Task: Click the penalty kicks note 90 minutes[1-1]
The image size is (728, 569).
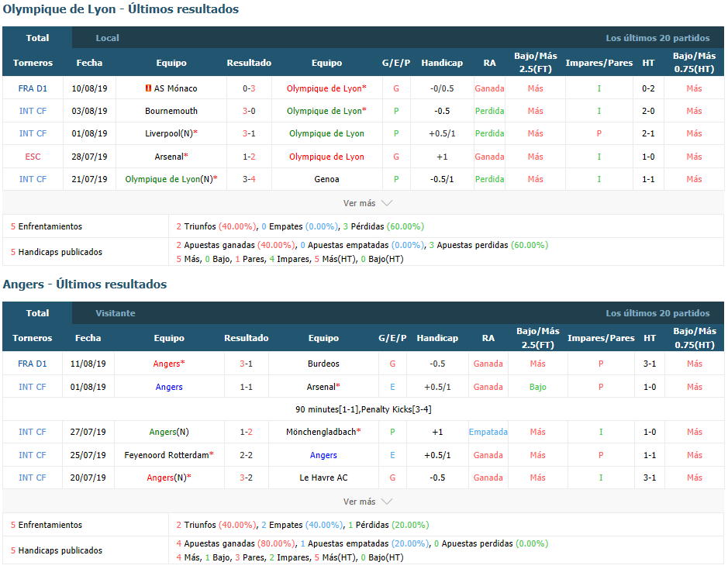Action: click(x=363, y=409)
